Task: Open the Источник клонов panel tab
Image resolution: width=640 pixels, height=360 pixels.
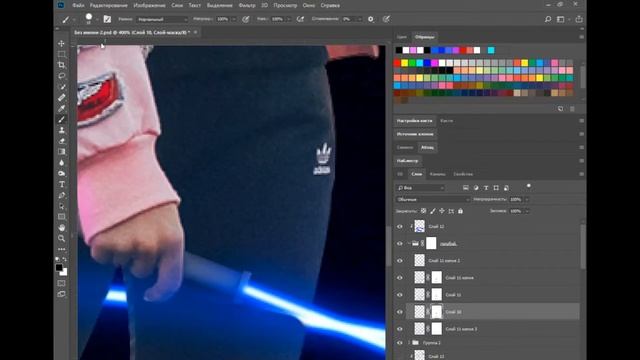Action: click(x=415, y=134)
